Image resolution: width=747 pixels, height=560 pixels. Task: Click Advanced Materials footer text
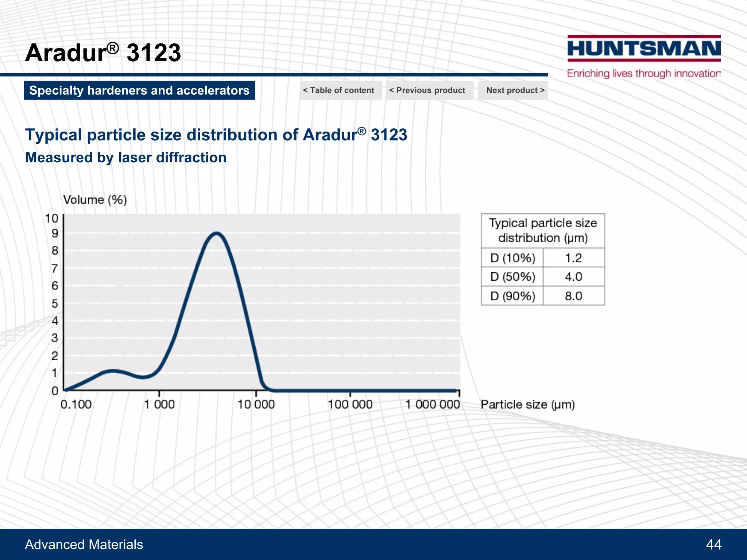[x=84, y=545]
